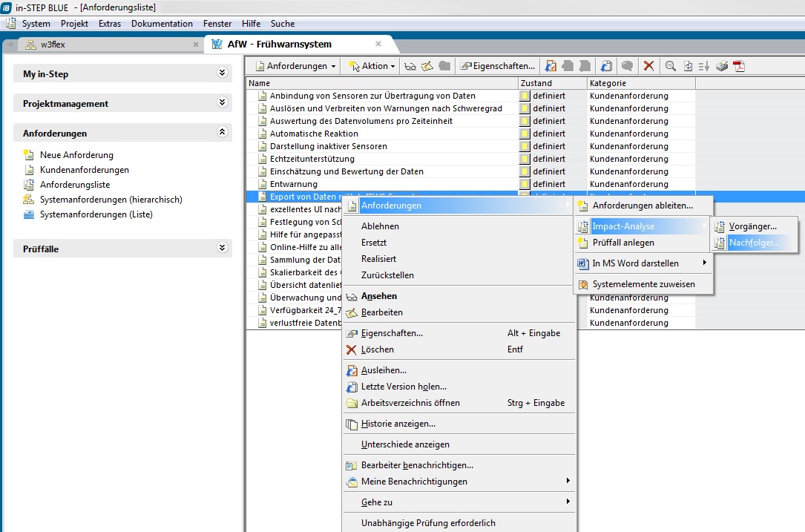805x532 pixels.
Task: Click the Eigenschaften... toolbar button
Action: click(498, 66)
